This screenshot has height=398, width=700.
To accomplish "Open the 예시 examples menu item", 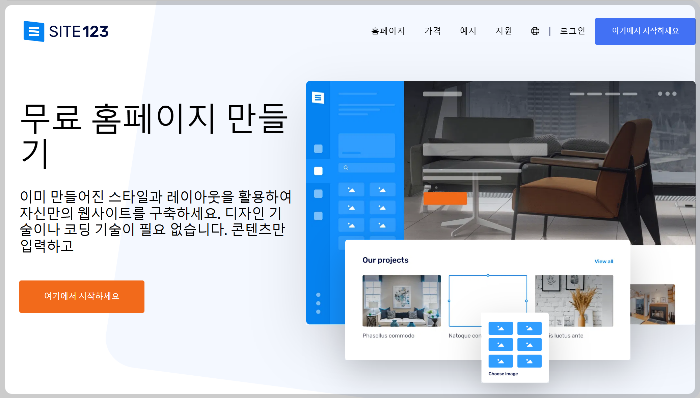I will (x=468, y=31).
